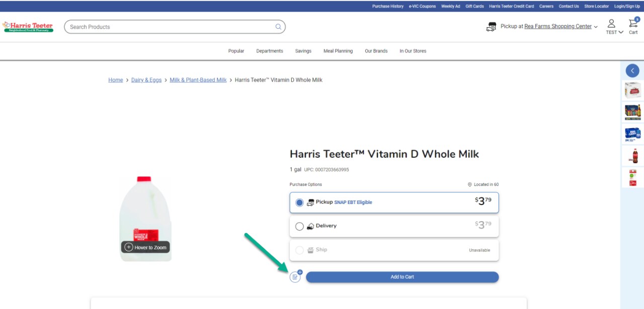Click the soda bottle sidebar thumbnail
Image resolution: width=644 pixels, height=309 pixels.
[632, 156]
